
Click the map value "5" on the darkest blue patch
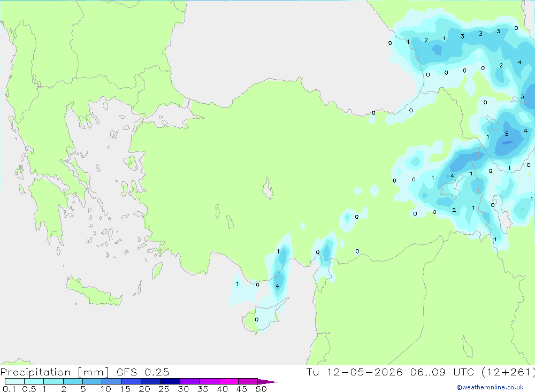507,134
